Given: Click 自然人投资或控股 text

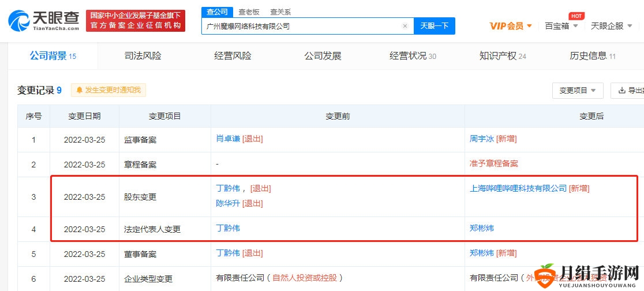Looking at the screenshot, I should pos(304,278).
